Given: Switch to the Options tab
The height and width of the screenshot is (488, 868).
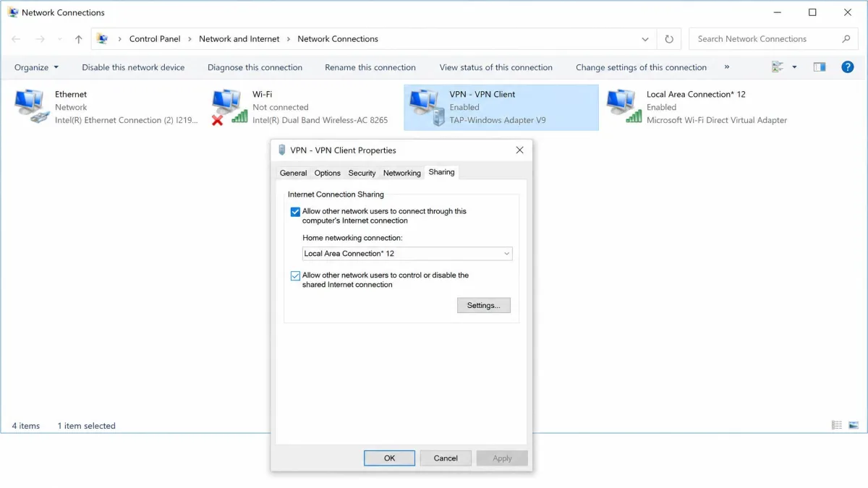Looking at the screenshot, I should pyautogui.click(x=327, y=173).
